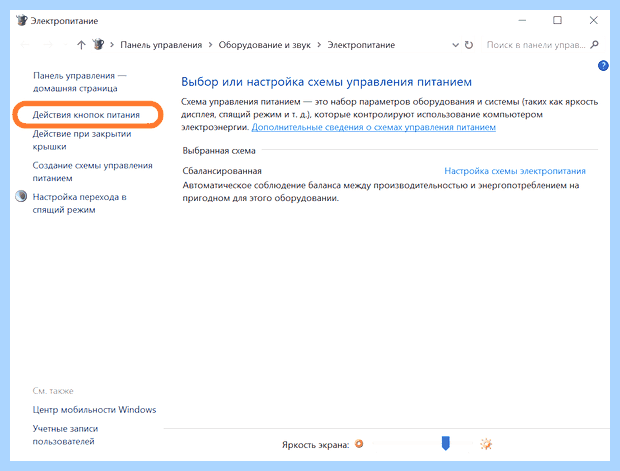Click the Выбранная схема section label
620x471 pixels.
219,151
